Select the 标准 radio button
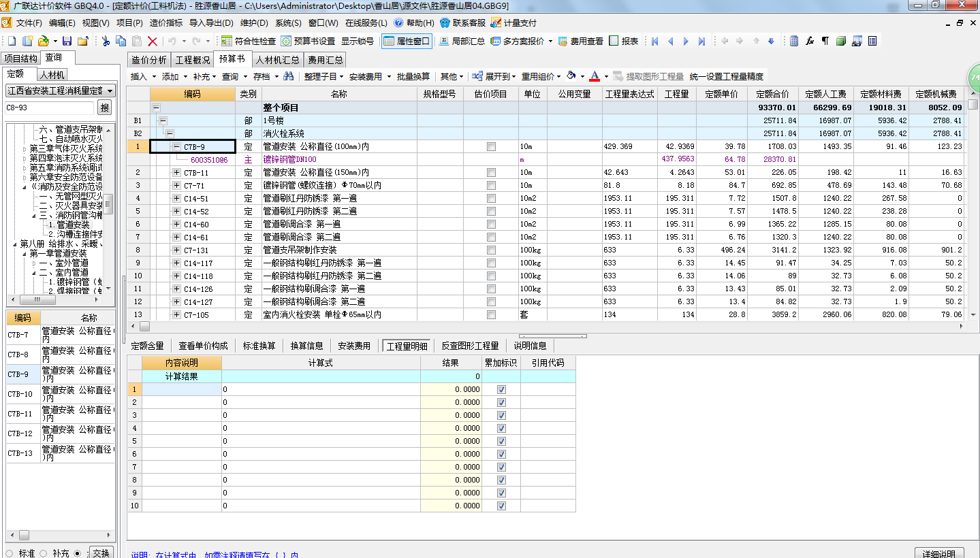The height and width of the screenshot is (558, 980). coord(10,553)
